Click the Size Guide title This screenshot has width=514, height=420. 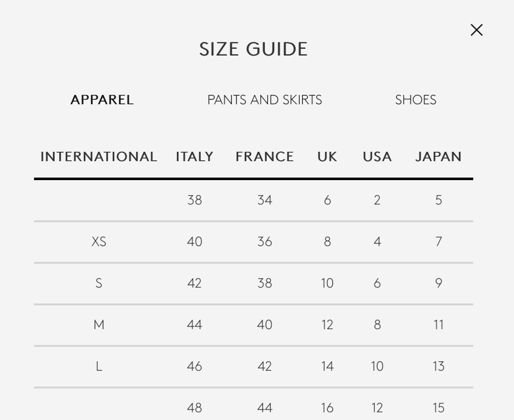click(253, 49)
